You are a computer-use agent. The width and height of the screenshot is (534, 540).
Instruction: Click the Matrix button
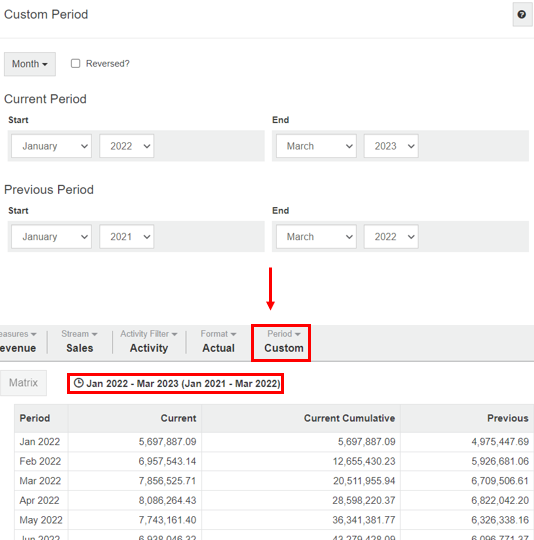point(23,383)
